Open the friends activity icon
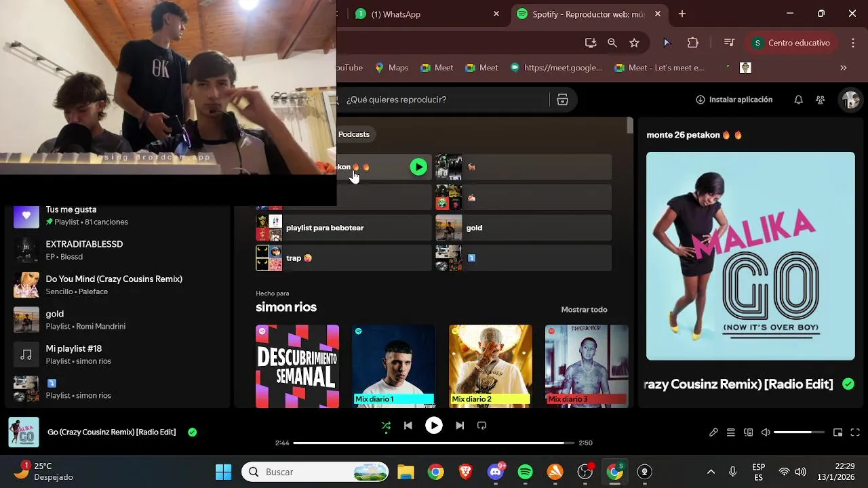The width and height of the screenshot is (868, 488). [x=821, y=100]
